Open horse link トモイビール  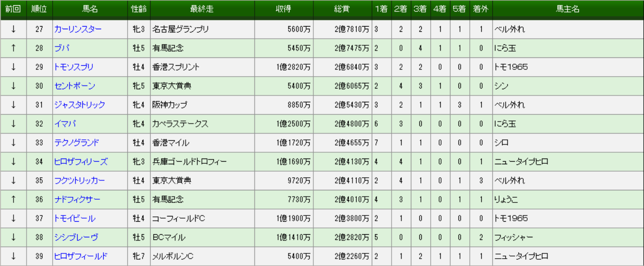coord(75,219)
